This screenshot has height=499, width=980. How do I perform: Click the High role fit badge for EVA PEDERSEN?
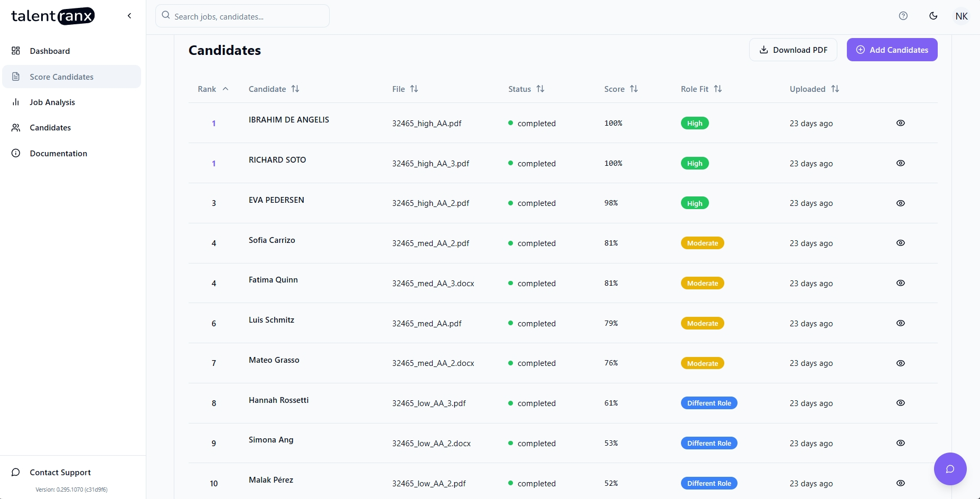click(694, 203)
